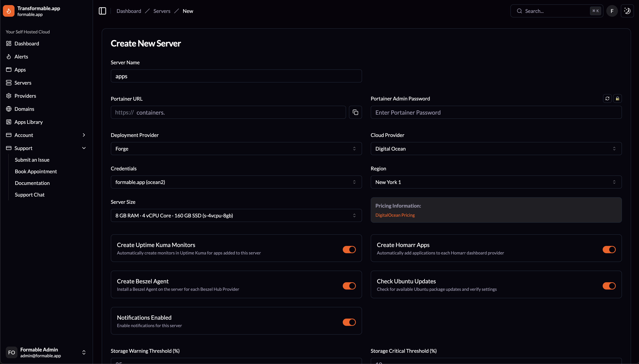Viewport: 639px width, 364px height.
Task: Regenerate the Portainer admin password
Action: click(x=608, y=98)
